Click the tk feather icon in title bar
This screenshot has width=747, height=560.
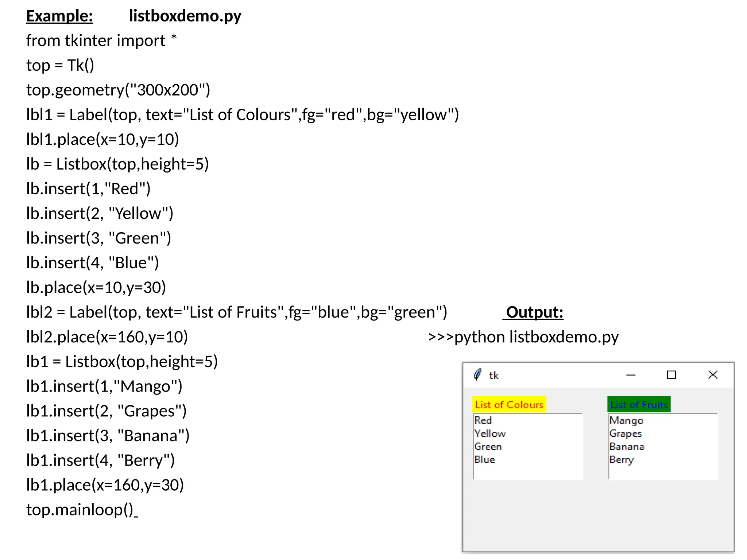coord(477,374)
